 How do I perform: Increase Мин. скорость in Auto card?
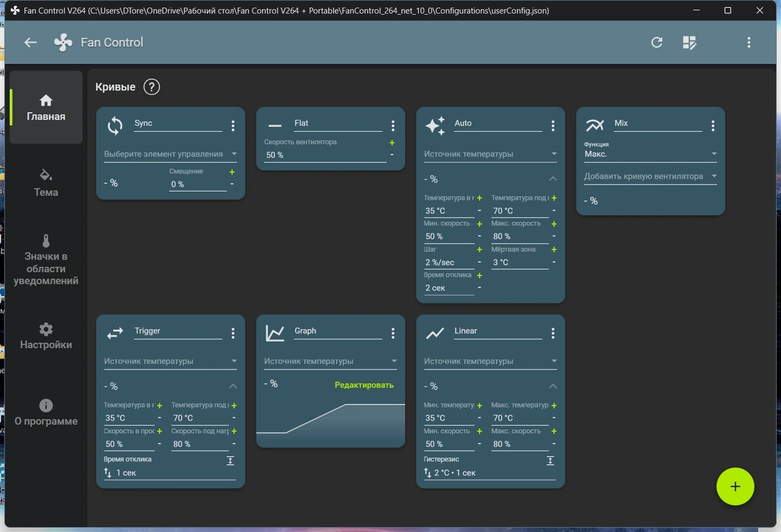pyautogui.click(x=480, y=224)
